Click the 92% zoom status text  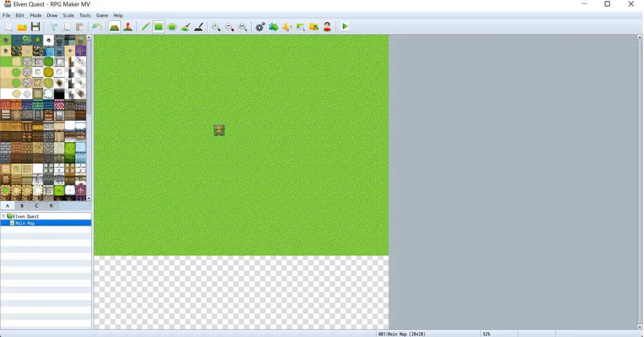tap(487, 334)
